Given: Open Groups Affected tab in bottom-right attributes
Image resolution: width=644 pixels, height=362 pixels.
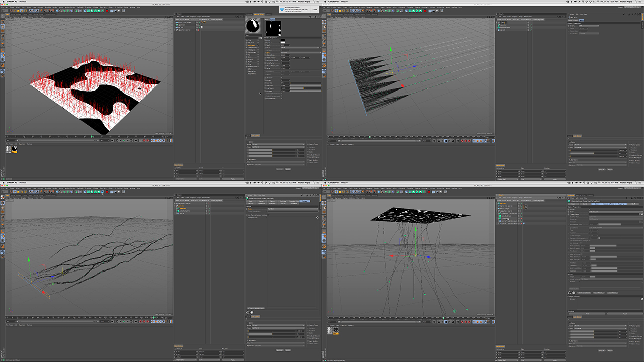Looking at the screenshot, I should 609,204.
